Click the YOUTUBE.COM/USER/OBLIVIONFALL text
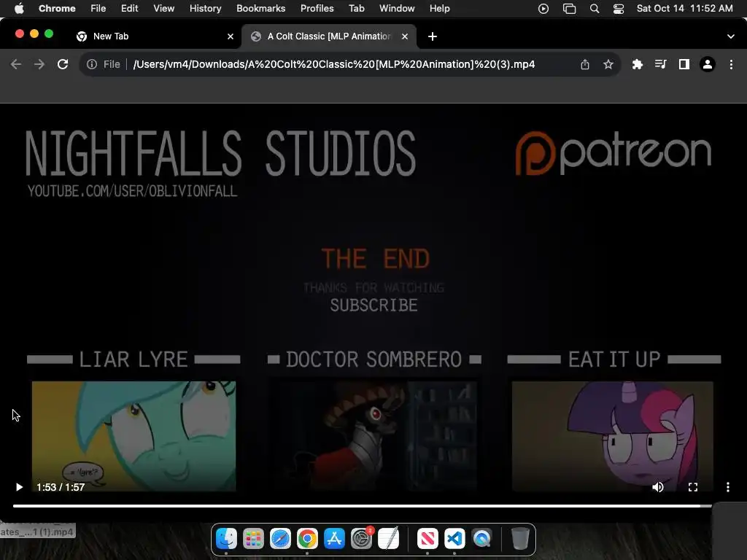Image resolution: width=747 pixels, height=560 pixels. [x=132, y=191]
